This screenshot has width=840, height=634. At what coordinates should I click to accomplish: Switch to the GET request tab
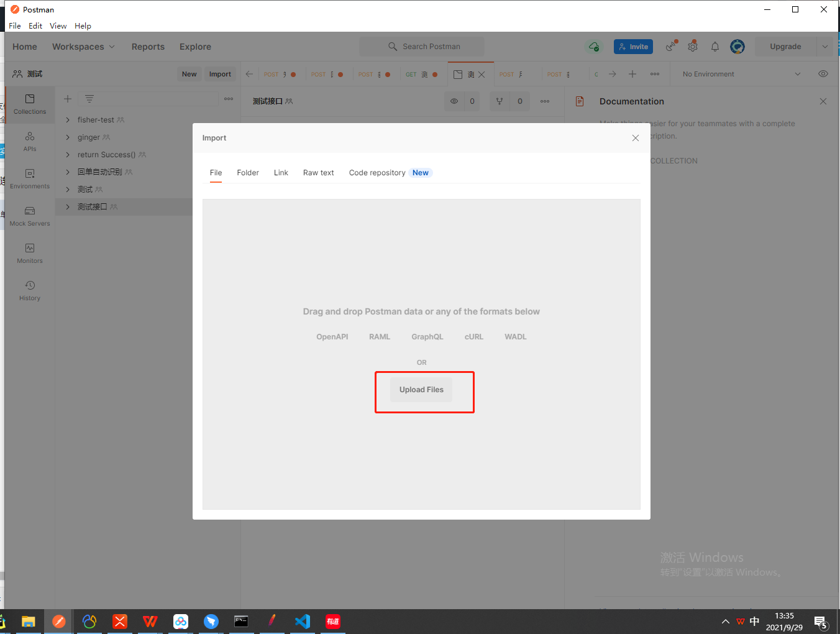click(x=422, y=74)
